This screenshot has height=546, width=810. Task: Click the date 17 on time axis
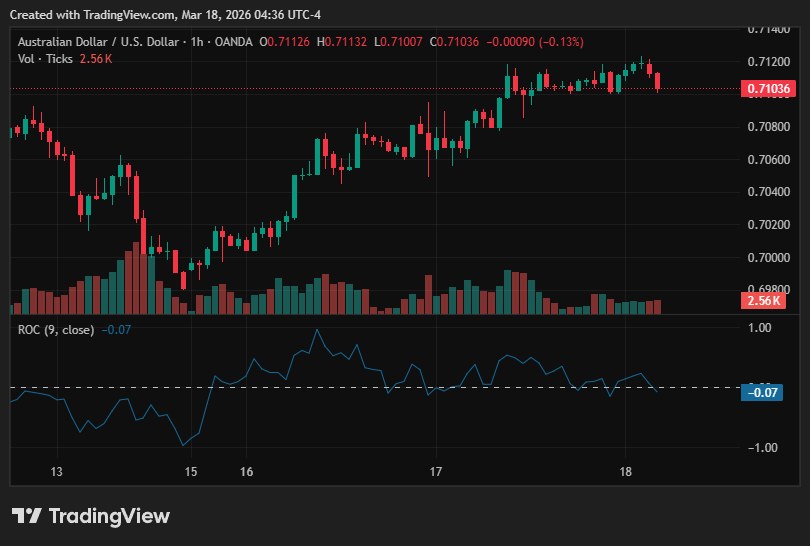pos(436,472)
